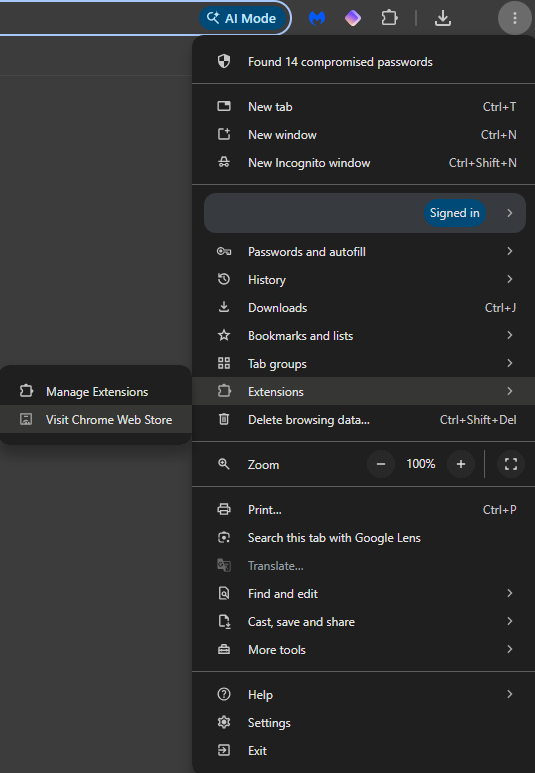
Task: Click the Ctrl+Shift+N shortcut text
Action: [482, 163]
